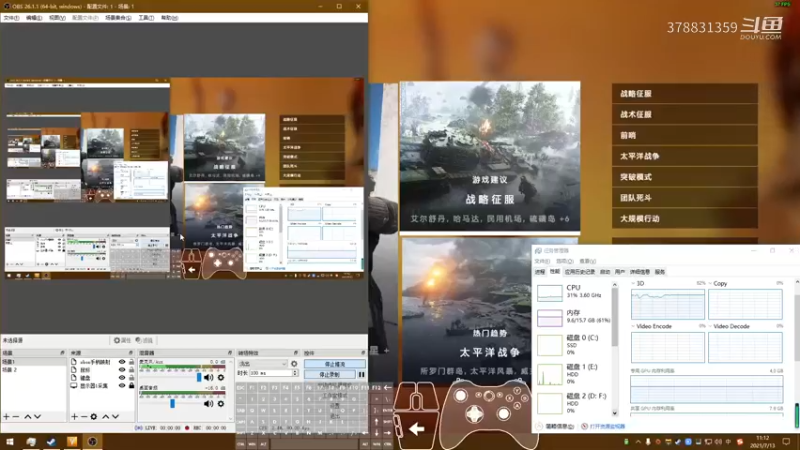Toggle visibility of display capture source
Screen dimensions: 800x450
pos(122,386)
